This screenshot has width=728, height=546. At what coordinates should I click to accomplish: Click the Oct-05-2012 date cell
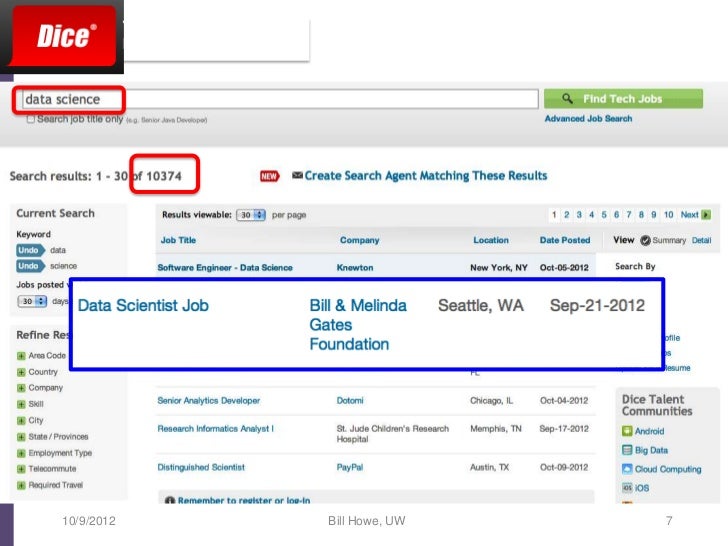coord(564,267)
